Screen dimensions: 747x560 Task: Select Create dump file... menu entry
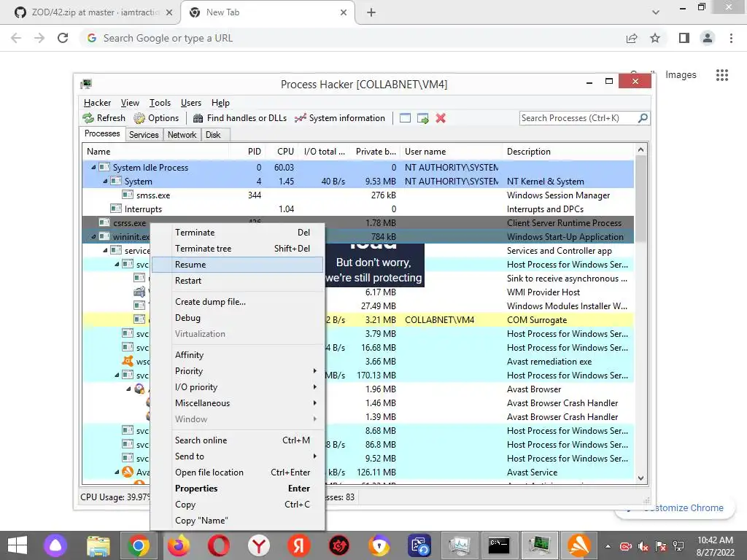click(237, 302)
